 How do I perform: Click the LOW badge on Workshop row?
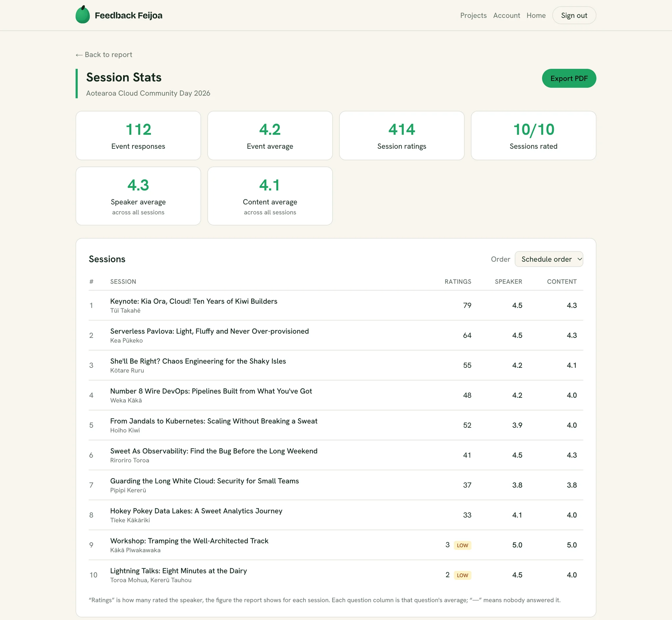click(x=463, y=545)
